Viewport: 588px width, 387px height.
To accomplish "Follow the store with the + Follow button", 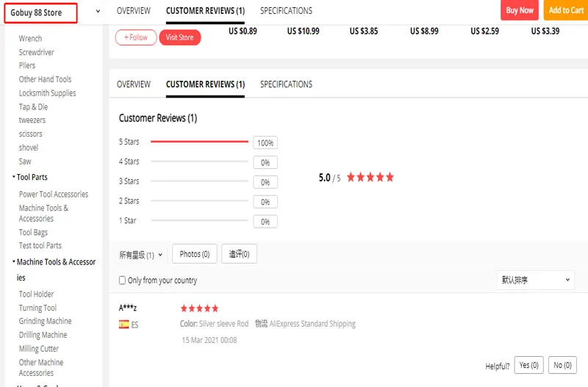I will pos(136,37).
